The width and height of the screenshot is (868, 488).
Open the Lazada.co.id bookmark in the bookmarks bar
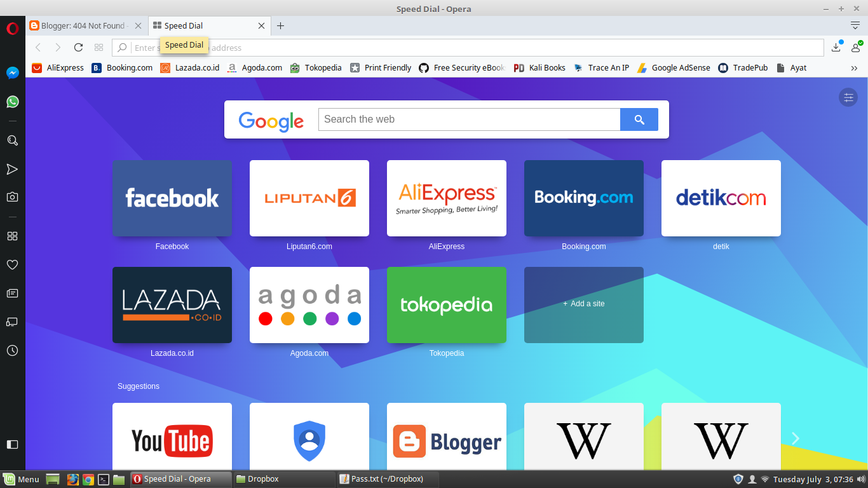pyautogui.click(x=189, y=68)
